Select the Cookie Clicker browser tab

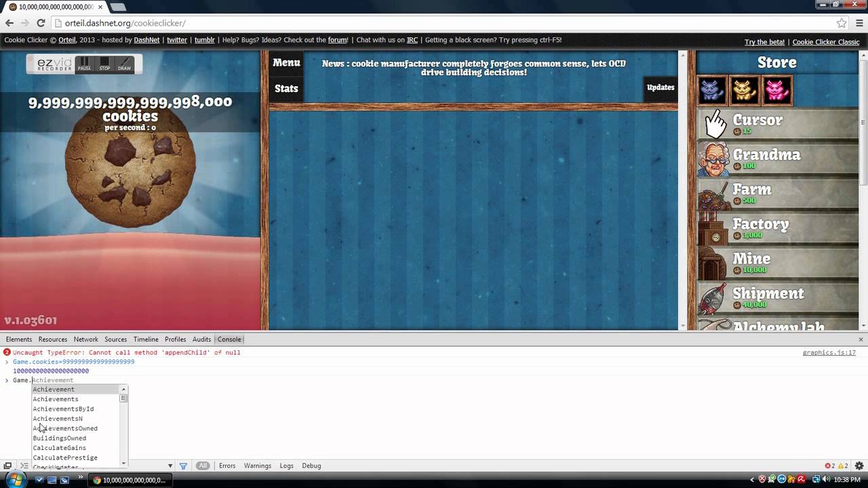[54, 7]
